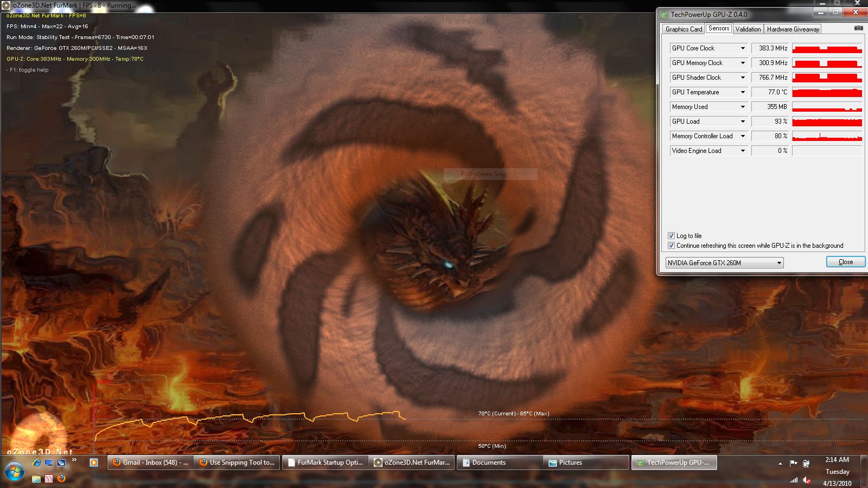Open the Video Engine Load sensor dropdown
The height and width of the screenshot is (488, 868).
tap(709, 151)
